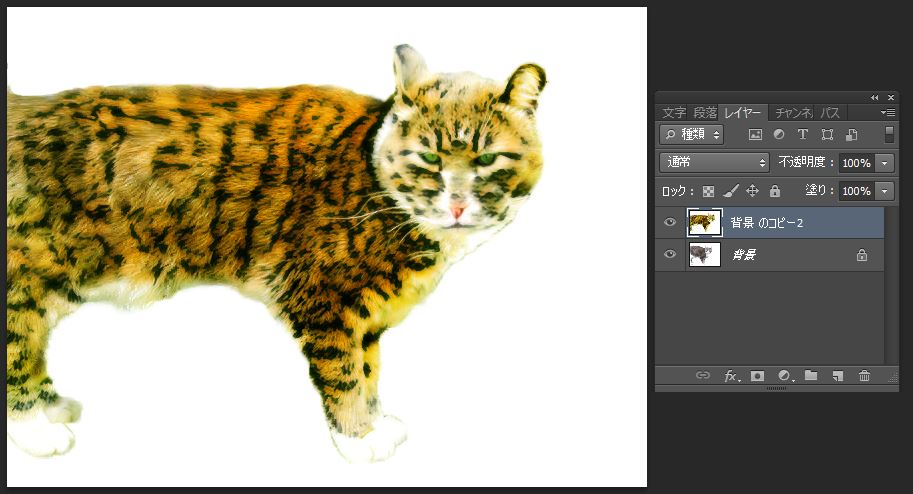Filter layers by type (T) icon

click(802, 134)
